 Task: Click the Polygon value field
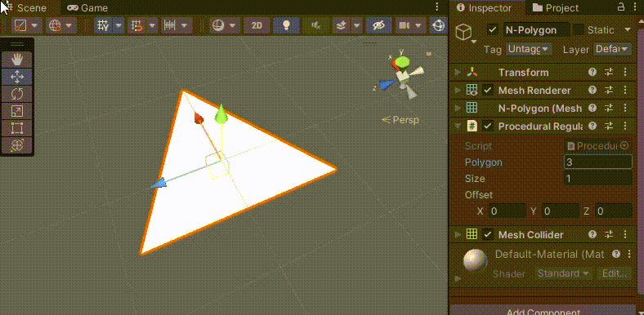coord(598,162)
